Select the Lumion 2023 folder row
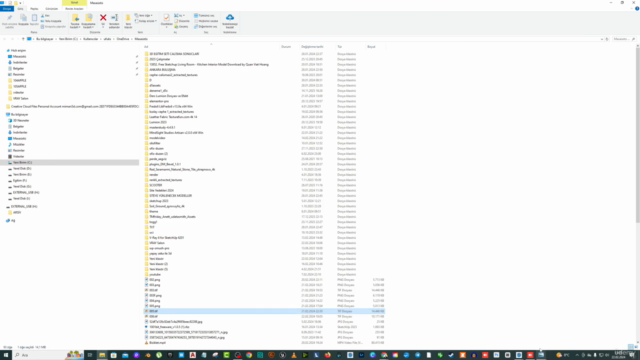 click(x=263, y=122)
